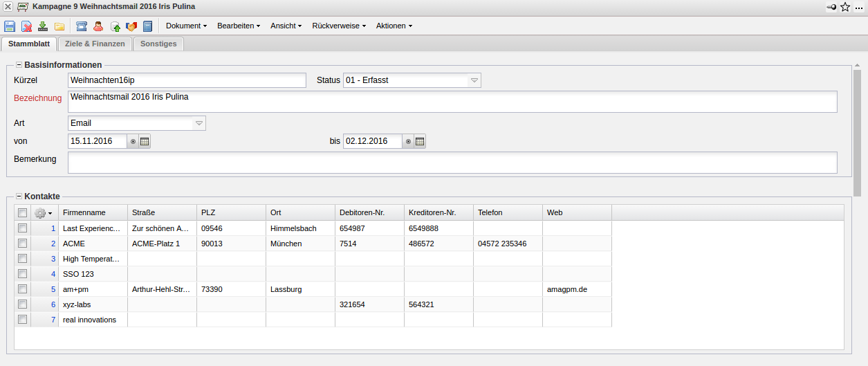Click the blue floppy disk save icon
This screenshot has width=868, height=366.
click(10, 26)
